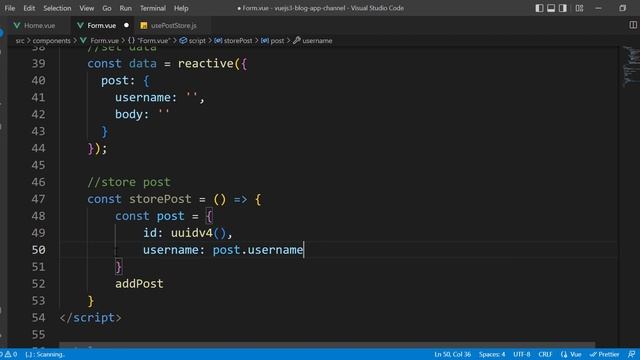Viewport: 640px width, 360px height.
Task: Click addPost on line 52
Action: point(139,284)
